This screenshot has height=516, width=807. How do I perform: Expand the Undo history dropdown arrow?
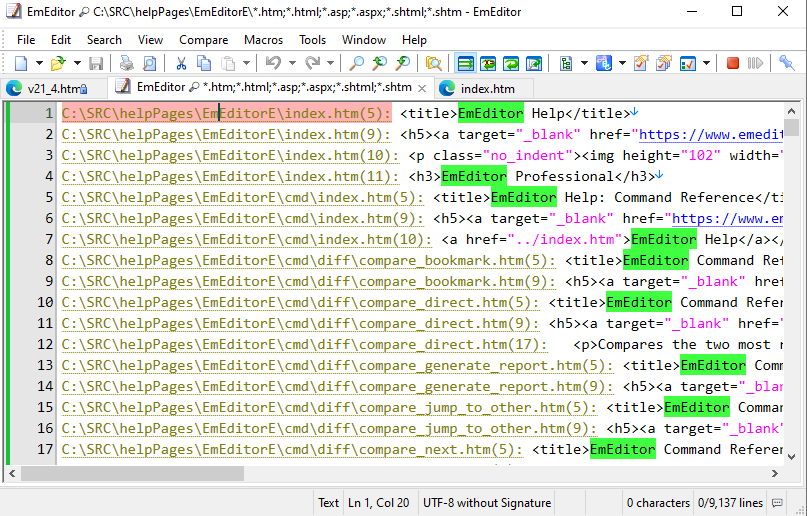coord(291,64)
